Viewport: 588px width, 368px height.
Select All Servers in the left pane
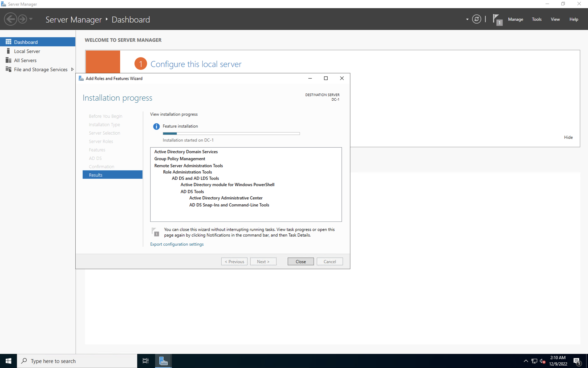[x=38, y=60]
